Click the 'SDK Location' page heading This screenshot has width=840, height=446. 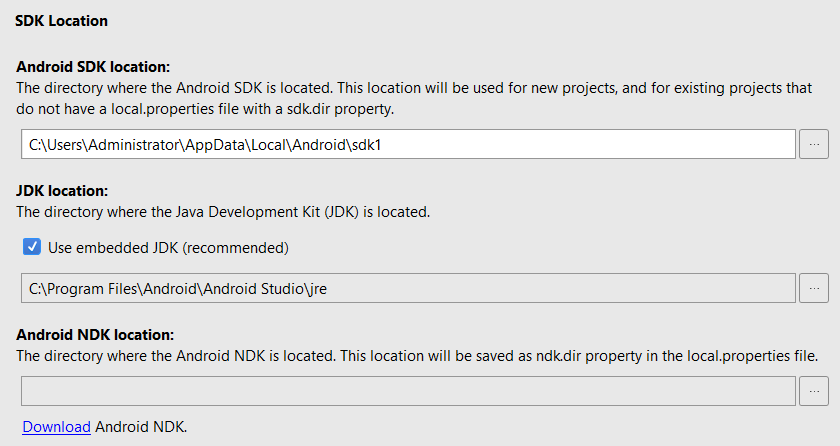click(x=61, y=20)
